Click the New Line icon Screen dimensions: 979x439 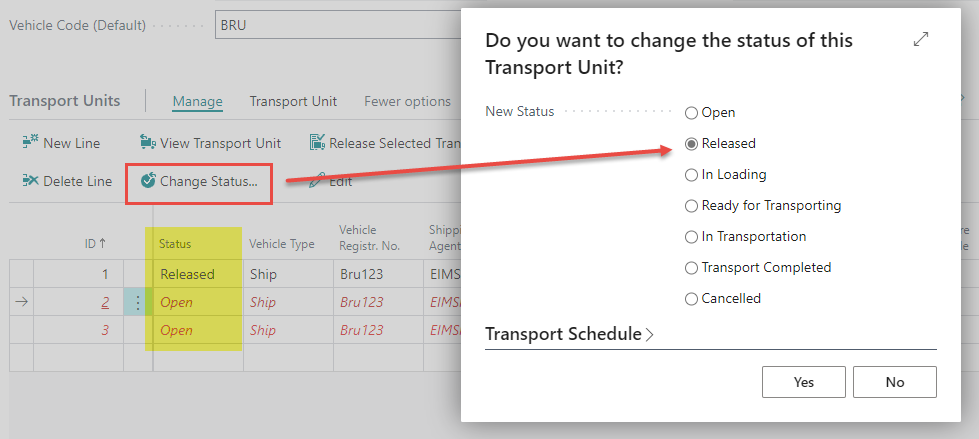(x=30, y=143)
